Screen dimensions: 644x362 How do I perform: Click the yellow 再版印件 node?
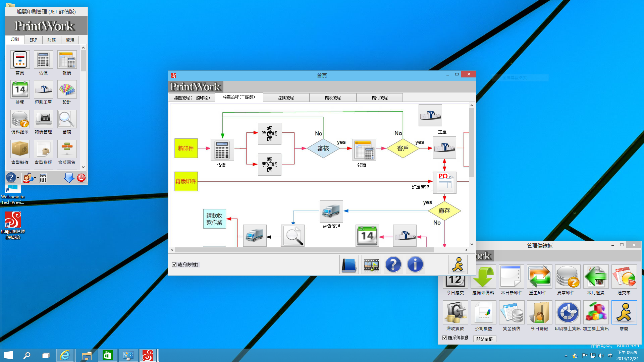[x=186, y=181]
